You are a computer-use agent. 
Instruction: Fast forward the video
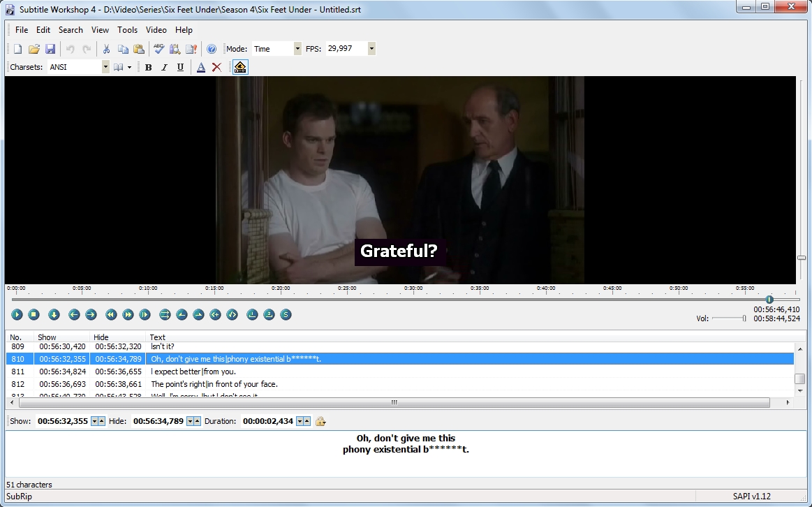pyautogui.click(x=128, y=314)
